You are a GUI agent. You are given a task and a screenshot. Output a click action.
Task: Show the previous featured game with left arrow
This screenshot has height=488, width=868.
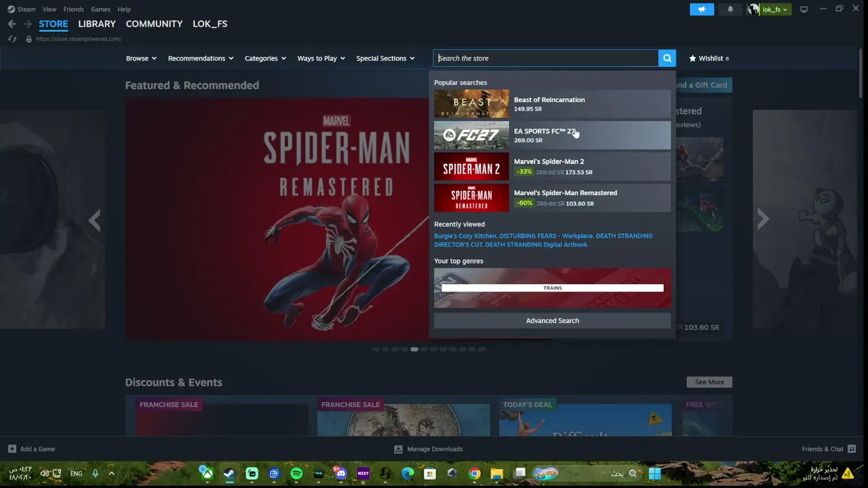point(94,220)
